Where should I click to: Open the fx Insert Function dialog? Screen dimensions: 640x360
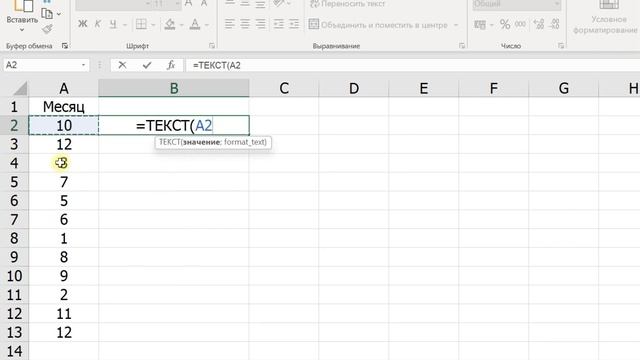click(x=171, y=65)
